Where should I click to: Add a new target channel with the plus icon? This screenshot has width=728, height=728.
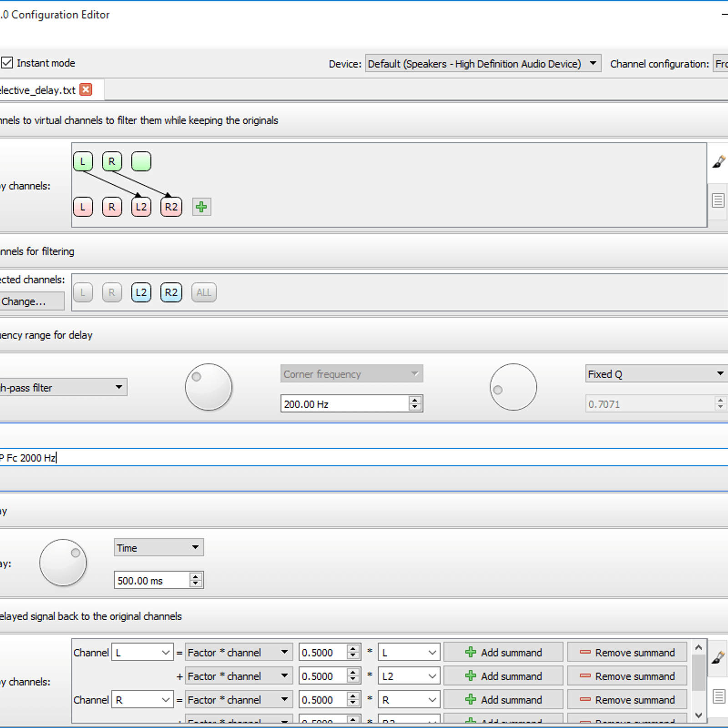pos(202,207)
